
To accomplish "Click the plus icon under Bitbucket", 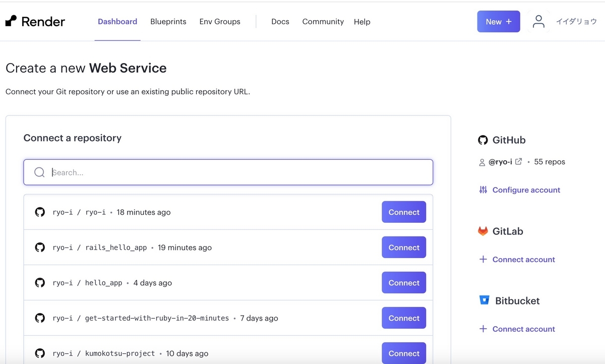I will pos(483,329).
